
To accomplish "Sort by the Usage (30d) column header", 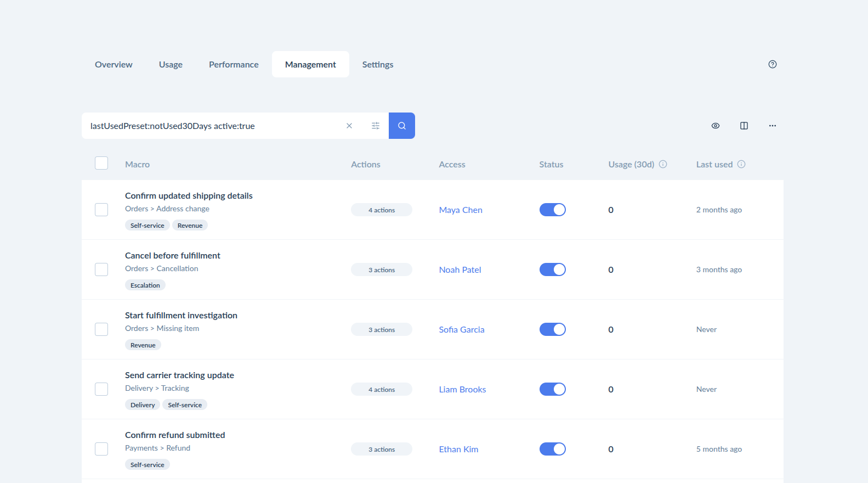I will pos(631,164).
